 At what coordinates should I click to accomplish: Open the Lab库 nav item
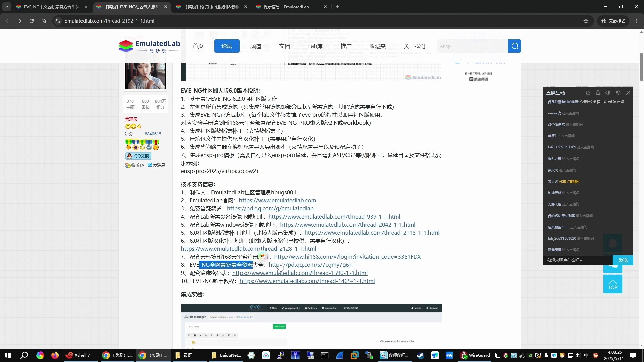point(315,46)
